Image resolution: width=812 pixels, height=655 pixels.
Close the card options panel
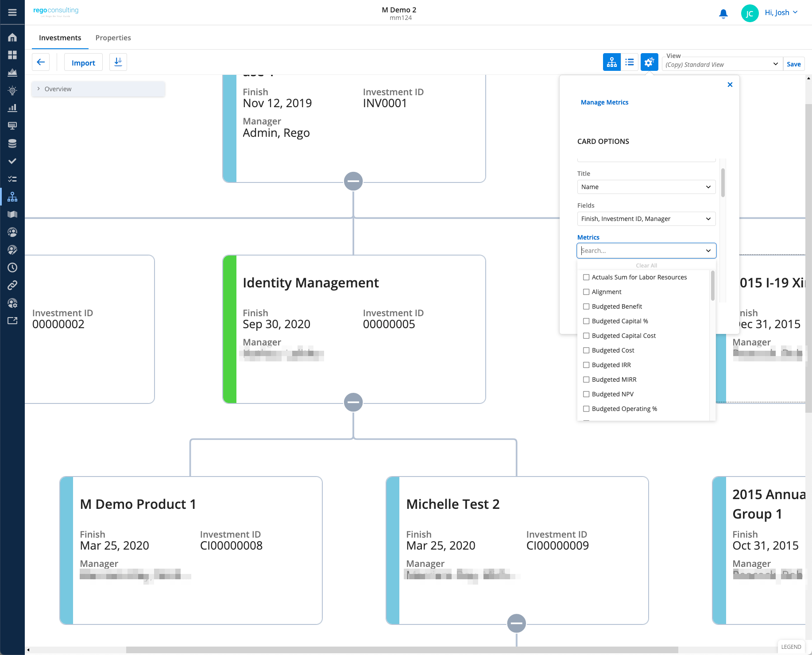click(730, 85)
